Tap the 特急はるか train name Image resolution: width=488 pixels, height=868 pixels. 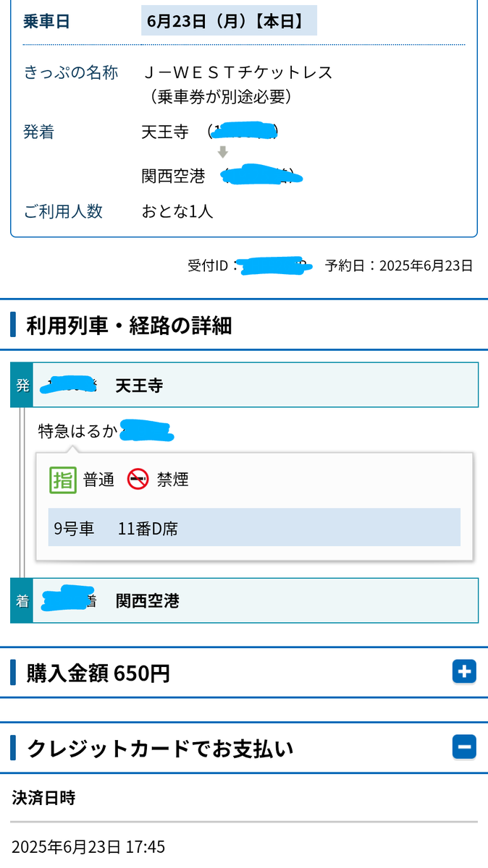(x=78, y=432)
